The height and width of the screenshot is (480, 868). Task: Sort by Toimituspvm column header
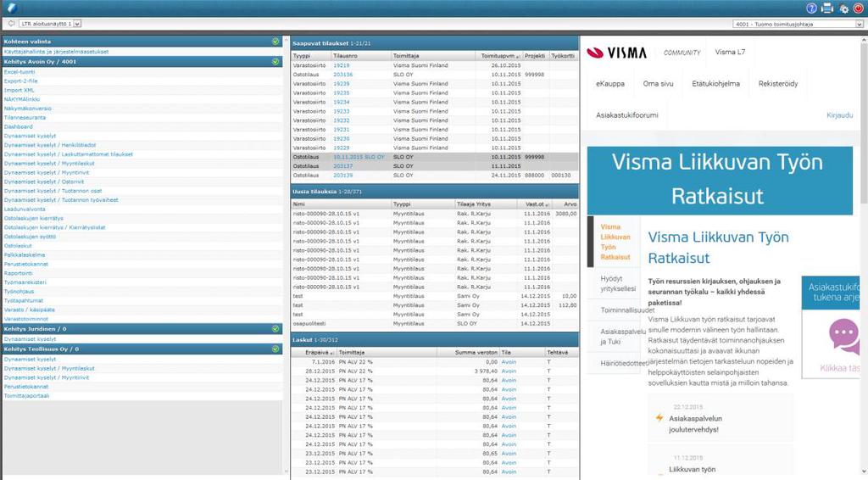(x=500, y=56)
